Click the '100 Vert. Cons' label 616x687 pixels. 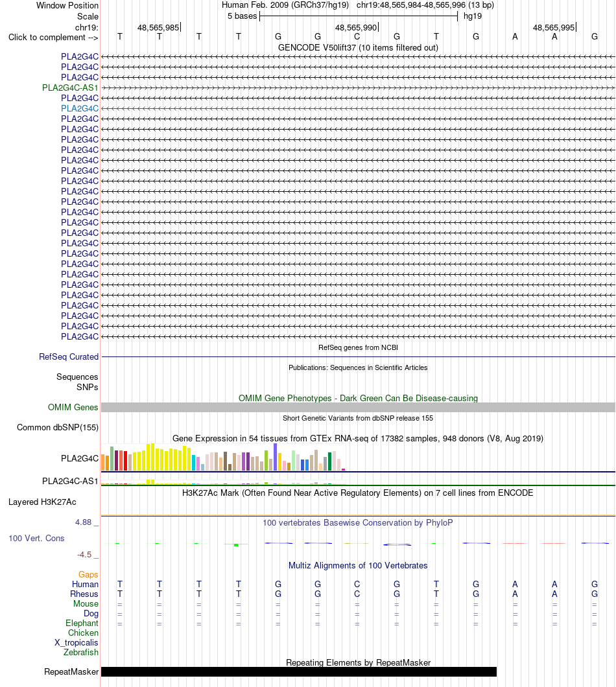[x=36, y=538]
